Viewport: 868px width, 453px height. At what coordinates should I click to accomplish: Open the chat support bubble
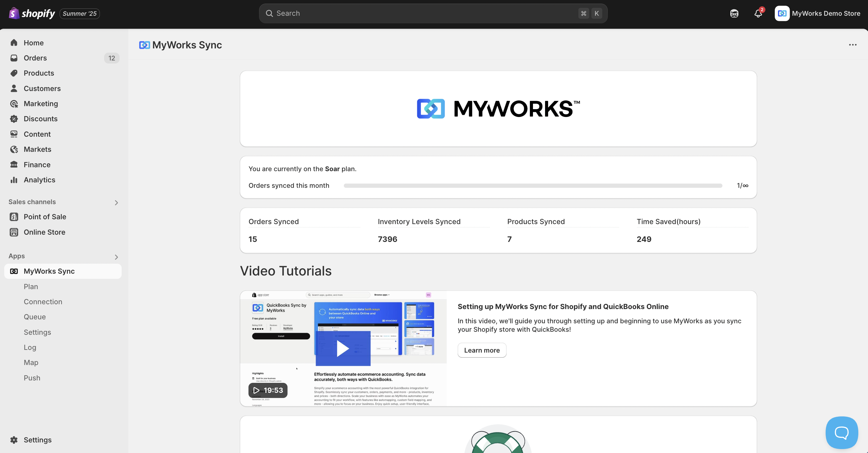pyautogui.click(x=841, y=432)
